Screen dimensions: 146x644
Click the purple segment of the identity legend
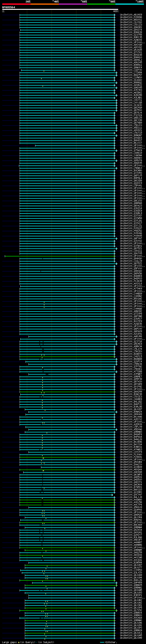73,4
